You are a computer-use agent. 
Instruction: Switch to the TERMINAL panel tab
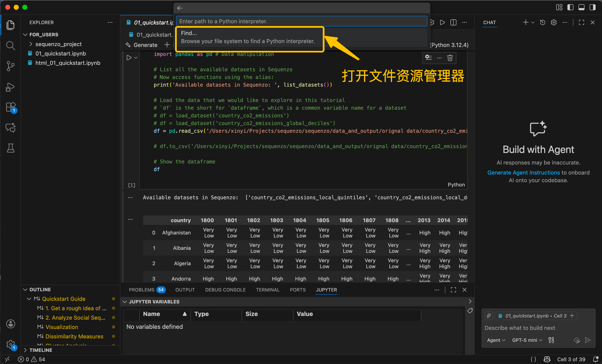(267, 290)
